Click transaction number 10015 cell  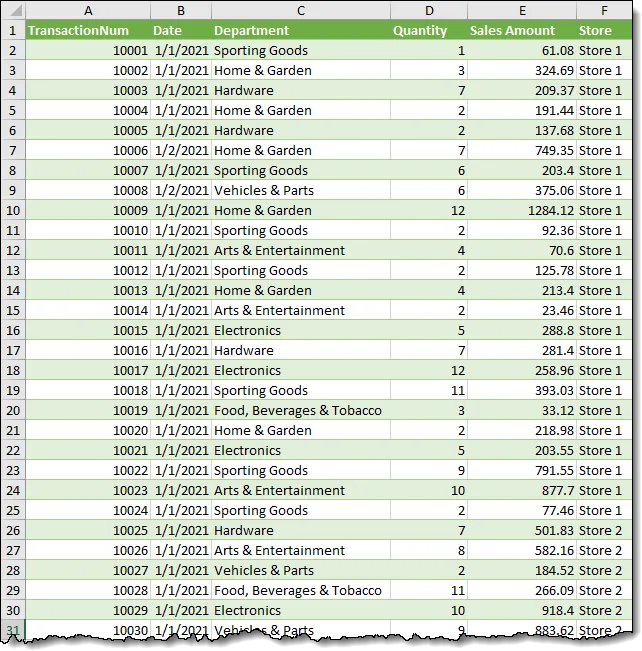(x=88, y=331)
